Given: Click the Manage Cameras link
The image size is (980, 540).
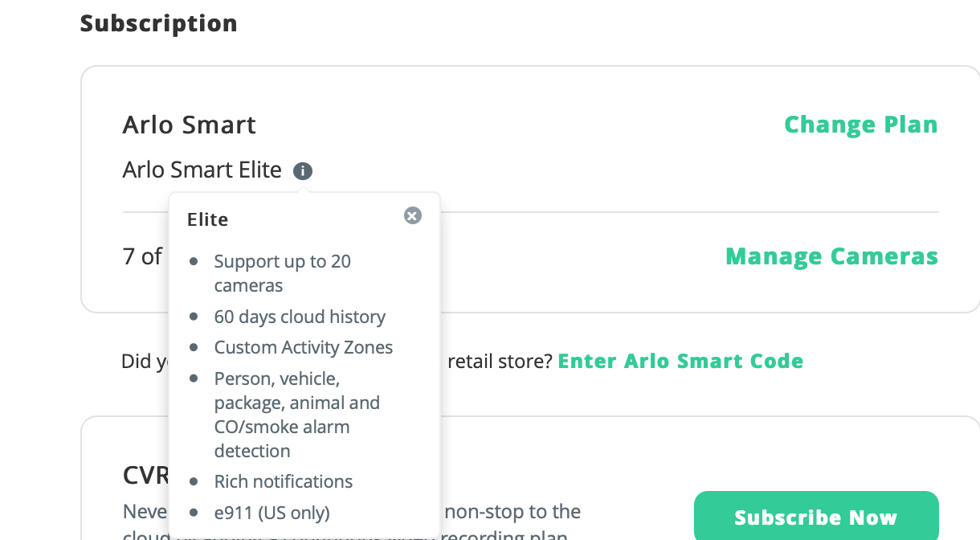Looking at the screenshot, I should pos(831,256).
